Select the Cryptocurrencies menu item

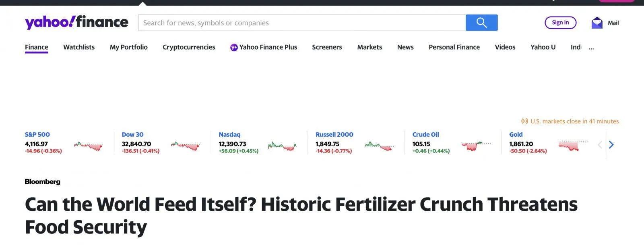click(x=189, y=47)
